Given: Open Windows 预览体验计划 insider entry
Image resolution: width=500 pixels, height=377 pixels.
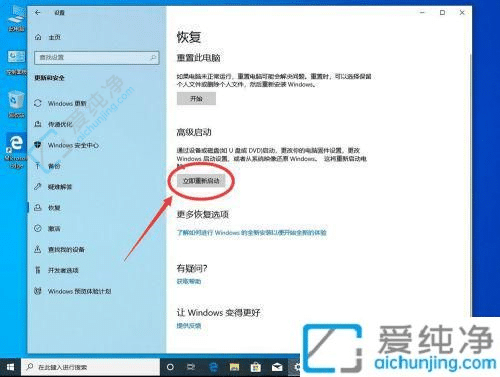Looking at the screenshot, I should click(x=73, y=291).
